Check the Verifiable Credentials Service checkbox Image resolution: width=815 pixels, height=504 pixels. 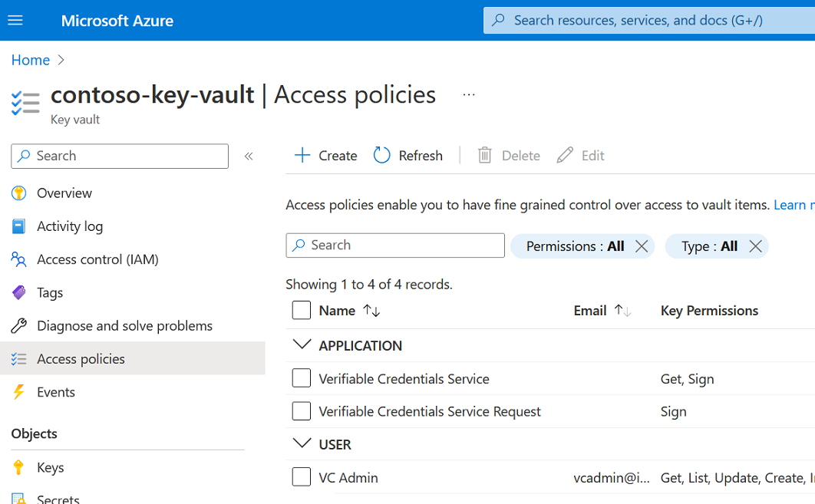pyautogui.click(x=302, y=378)
